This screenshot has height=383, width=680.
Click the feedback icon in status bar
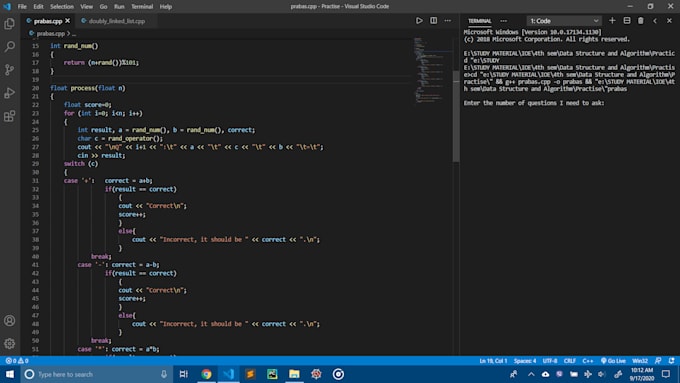coord(658,361)
